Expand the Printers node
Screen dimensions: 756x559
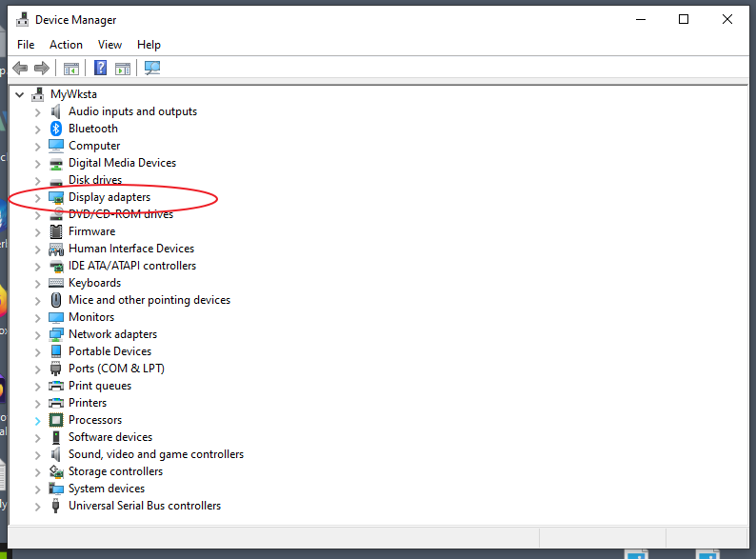point(37,403)
